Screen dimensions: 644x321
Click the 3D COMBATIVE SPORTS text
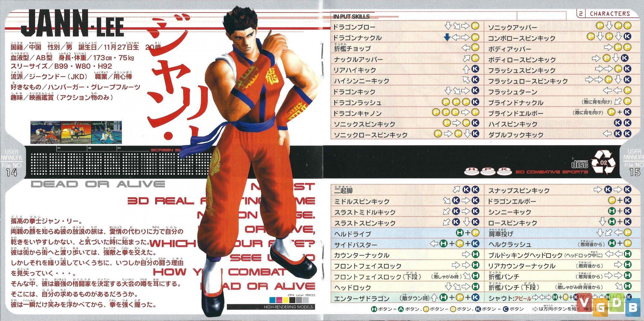(x=552, y=172)
